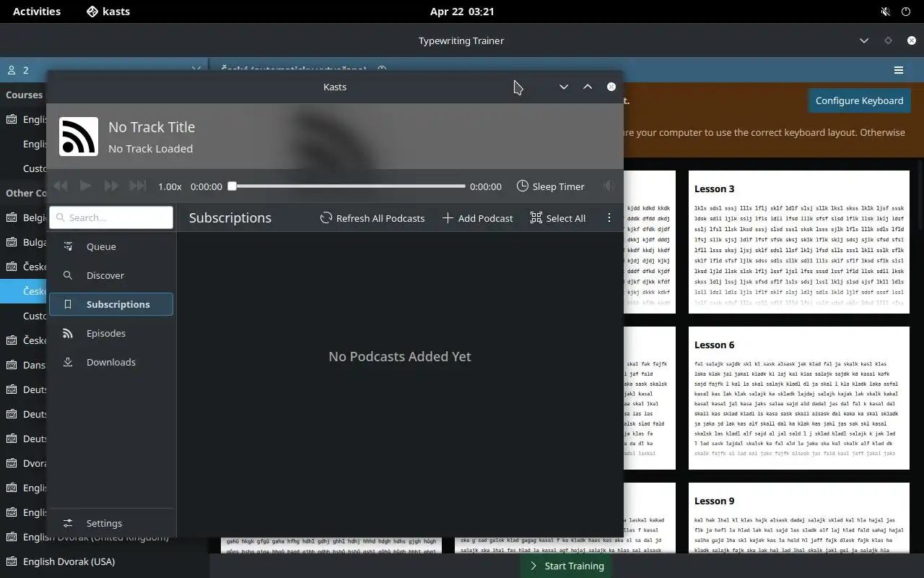924x578 pixels.
Task: Click the volume speaker icon in Kasts
Action: 609,186
